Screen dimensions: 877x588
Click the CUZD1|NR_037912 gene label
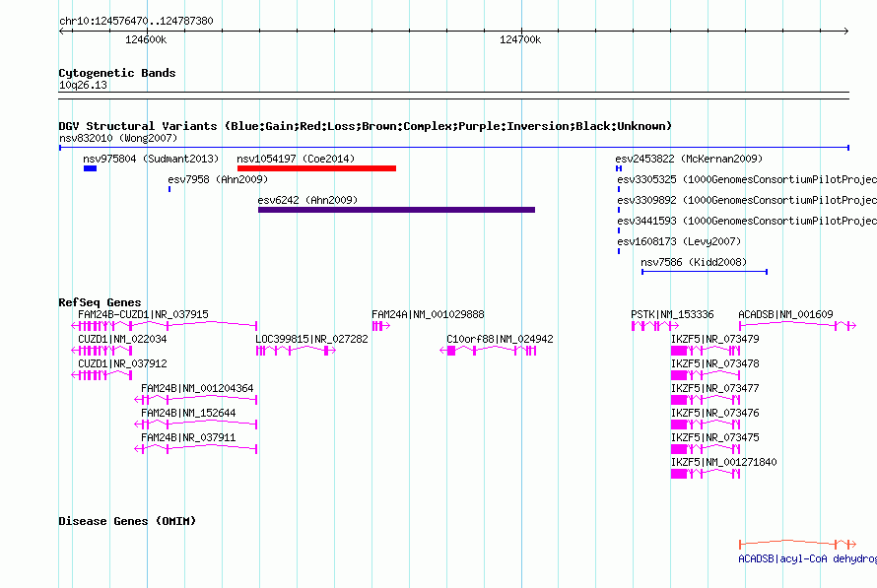tap(122, 363)
